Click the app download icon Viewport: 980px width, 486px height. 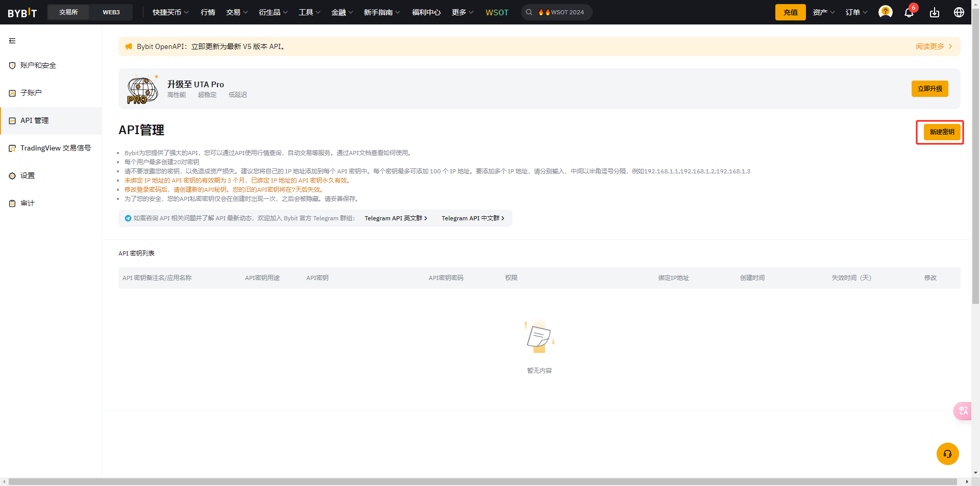[935, 12]
